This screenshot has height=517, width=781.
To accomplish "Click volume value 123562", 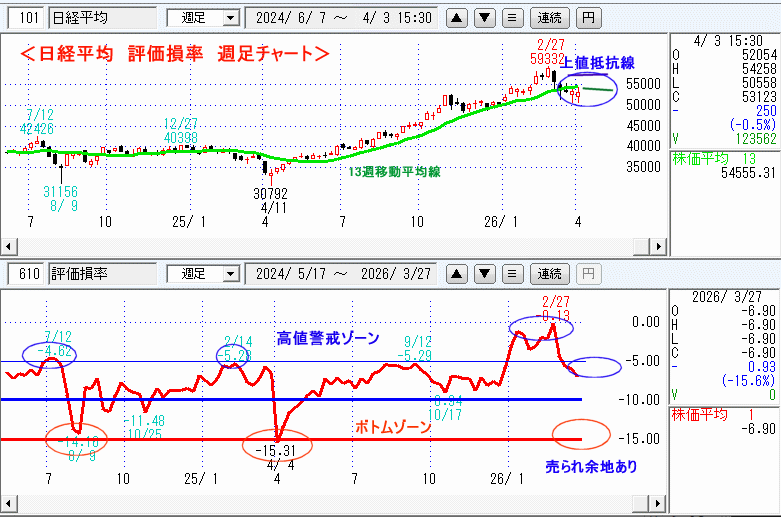I will (x=756, y=138).
